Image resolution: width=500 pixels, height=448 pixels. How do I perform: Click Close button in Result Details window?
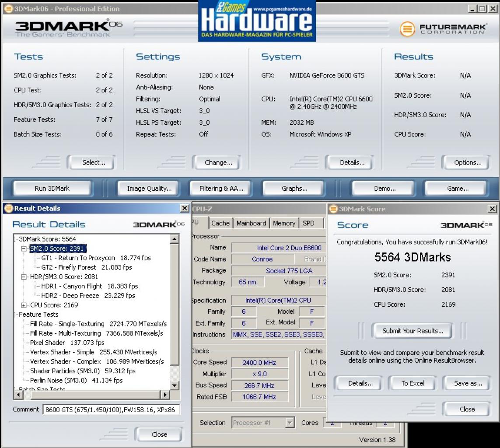(x=158, y=434)
